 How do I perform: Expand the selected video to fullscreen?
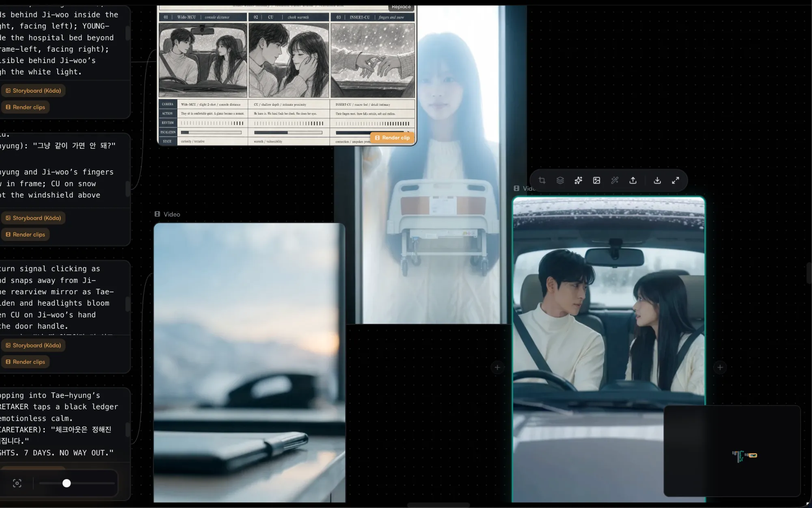coord(676,180)
